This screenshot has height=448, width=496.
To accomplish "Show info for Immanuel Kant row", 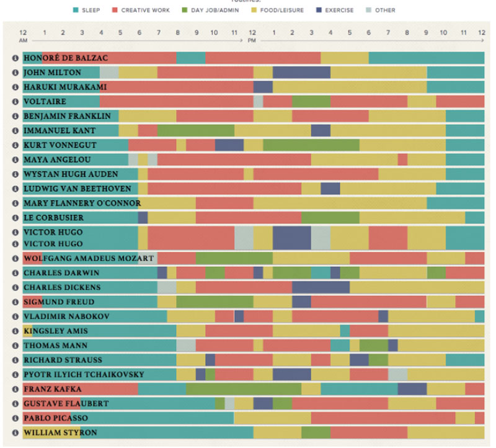I will pos(15,131).
